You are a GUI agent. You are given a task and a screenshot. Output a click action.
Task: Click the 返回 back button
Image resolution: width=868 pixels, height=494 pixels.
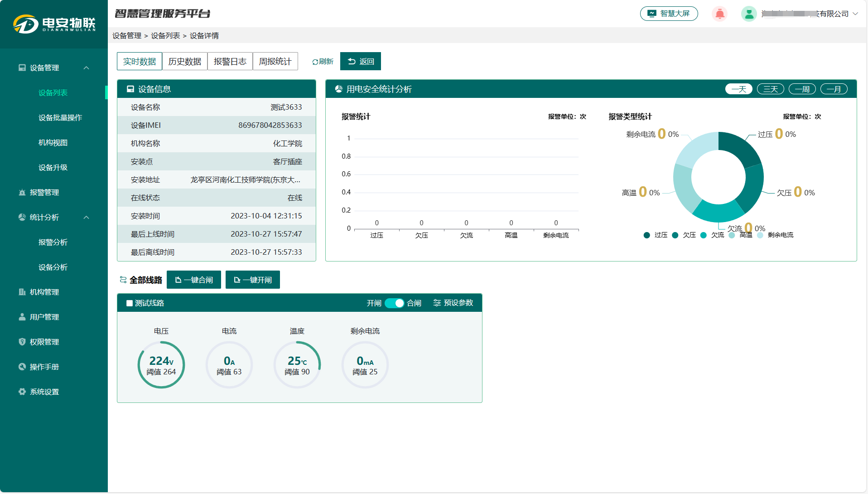360,61
